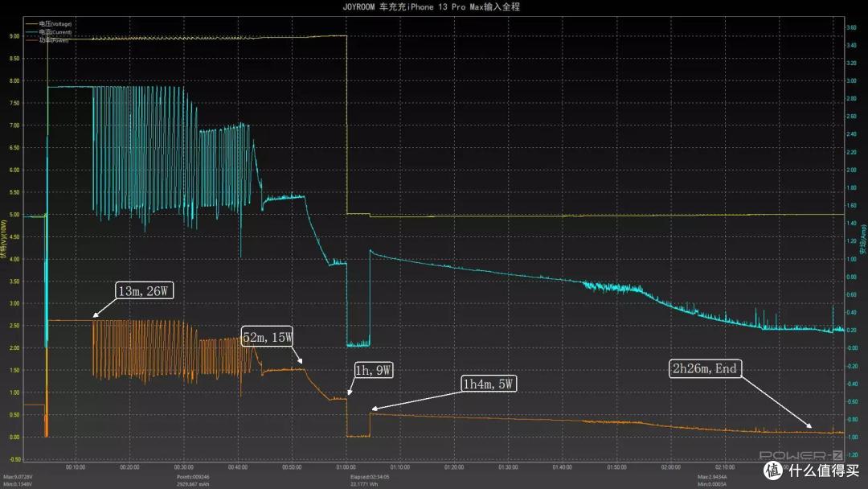
Task: Click the 2929.667 mAh capacity readout
Action: [193, 484]
